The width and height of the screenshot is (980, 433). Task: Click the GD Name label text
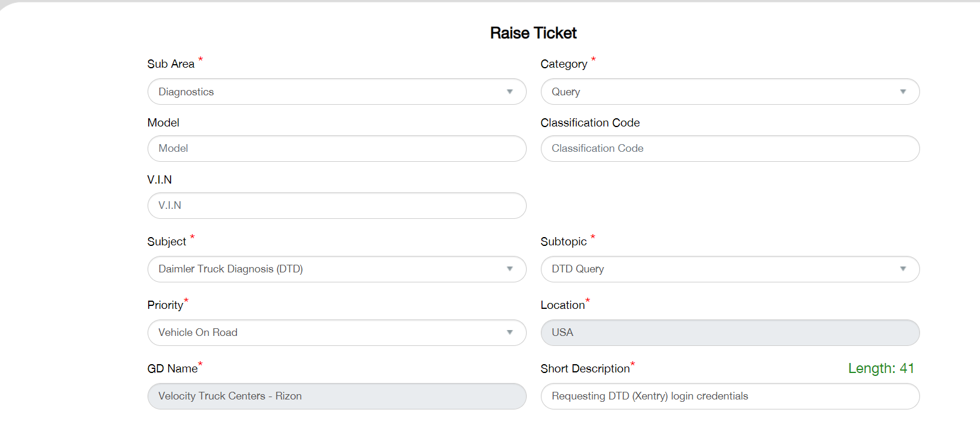point(172,368)
